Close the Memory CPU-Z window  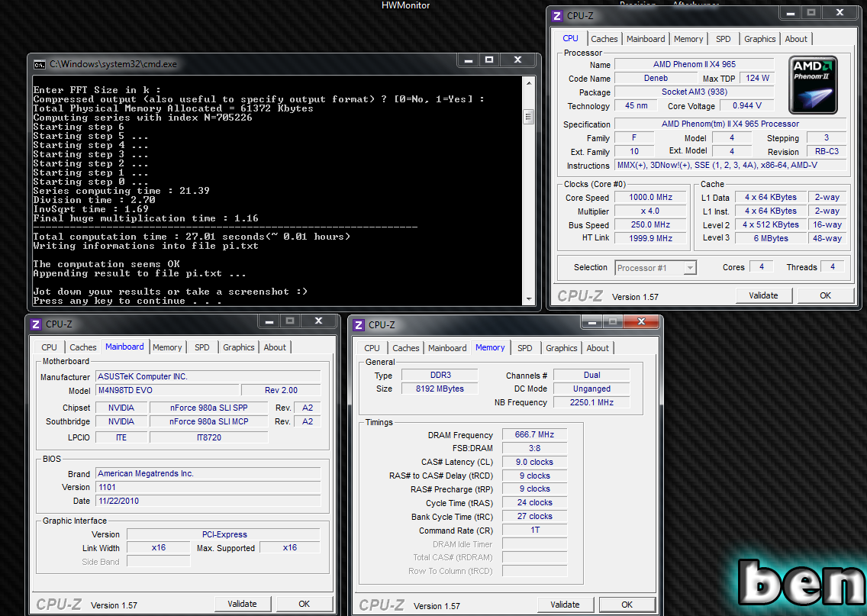[641, 321]
